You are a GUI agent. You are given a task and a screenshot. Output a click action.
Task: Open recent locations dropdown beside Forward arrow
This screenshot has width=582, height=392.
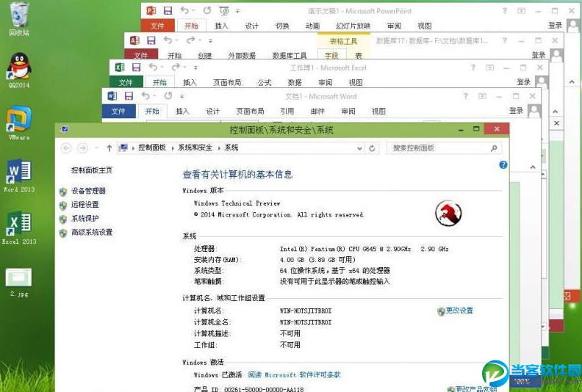click(x=96, y=148)
